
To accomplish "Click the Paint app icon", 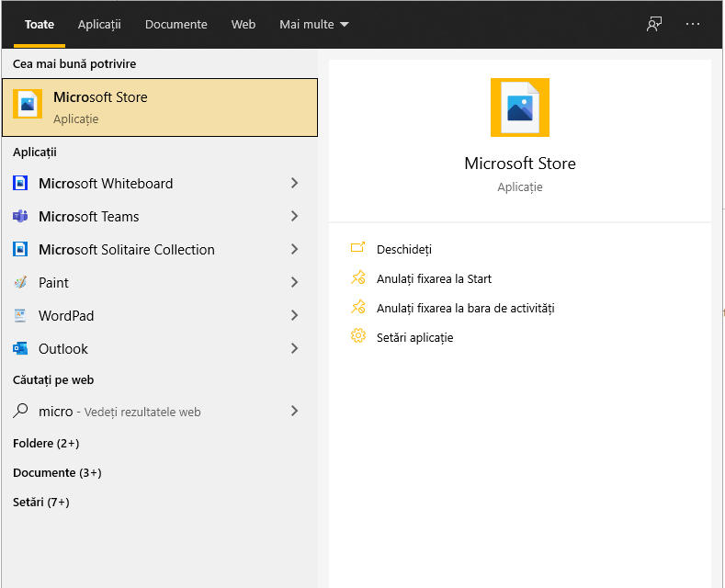I will 20,282.
